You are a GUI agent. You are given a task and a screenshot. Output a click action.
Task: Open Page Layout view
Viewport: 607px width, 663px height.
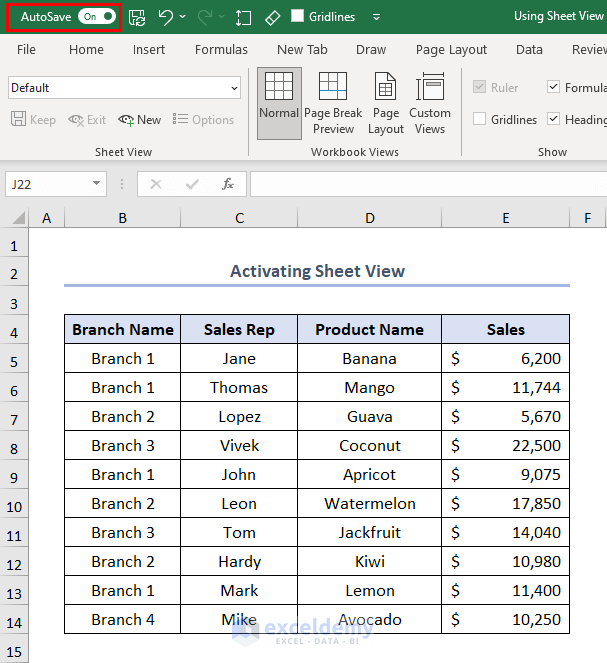(x=386, y=102)
